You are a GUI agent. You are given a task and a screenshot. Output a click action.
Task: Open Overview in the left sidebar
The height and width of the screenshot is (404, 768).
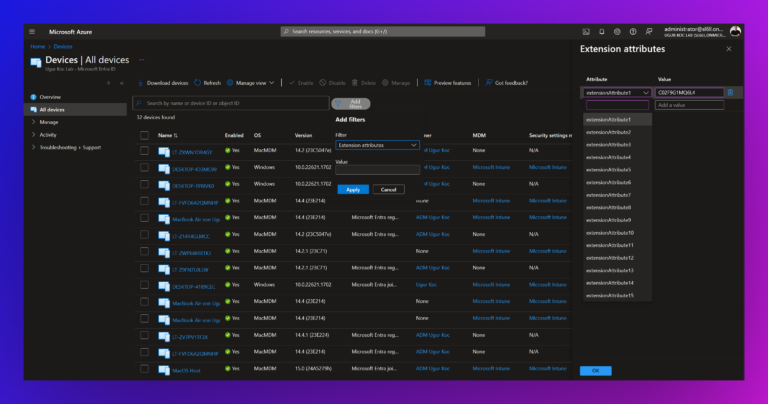pos(50,96)
